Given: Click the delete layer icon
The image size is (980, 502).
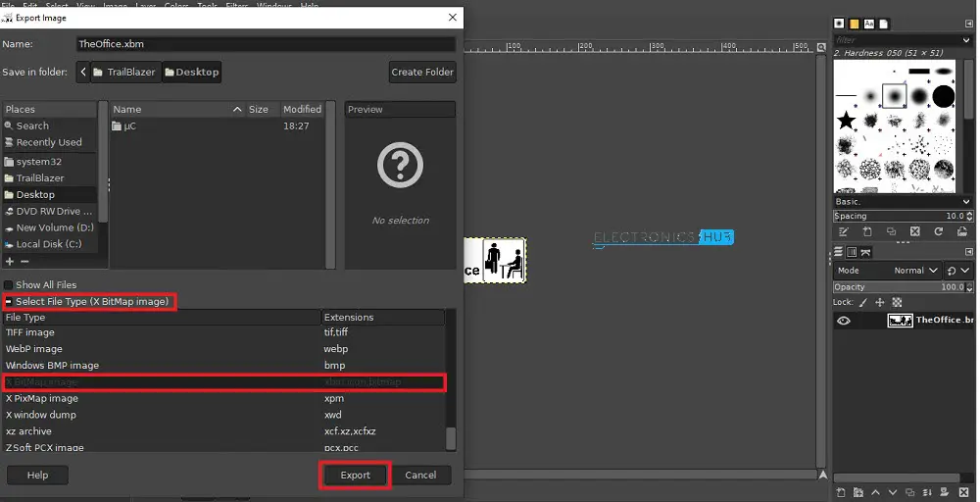Looking at the screenshot, I should 962,491.
